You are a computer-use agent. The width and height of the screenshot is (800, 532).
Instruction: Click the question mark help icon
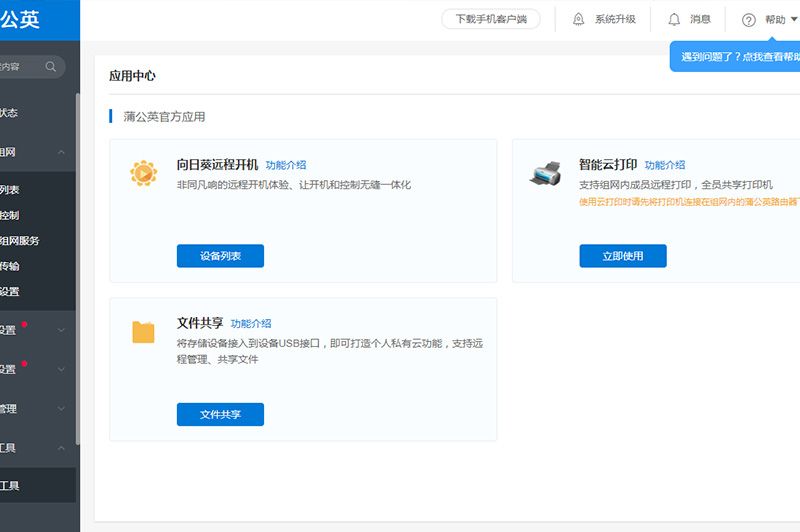[748, 20]
